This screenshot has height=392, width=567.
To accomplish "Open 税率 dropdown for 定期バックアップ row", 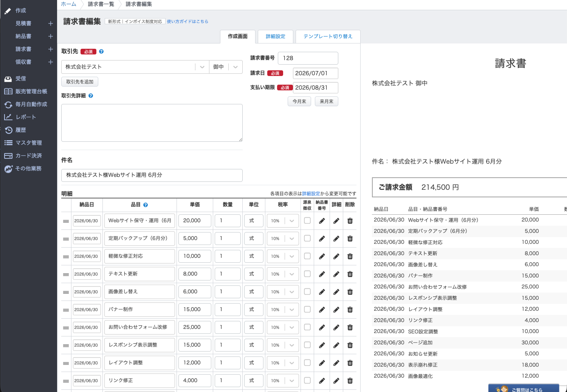I will 283,239.
